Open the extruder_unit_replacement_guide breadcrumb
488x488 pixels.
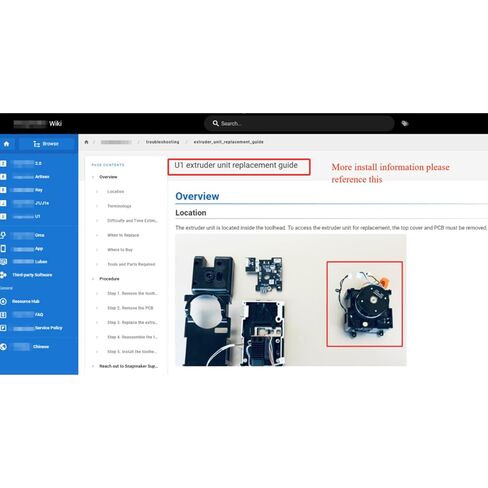point(228,142)
